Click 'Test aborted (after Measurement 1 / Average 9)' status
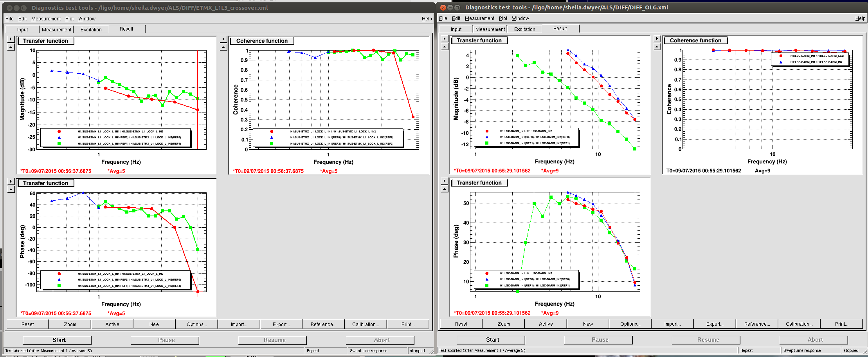868x357 pixels. [482, 350]
